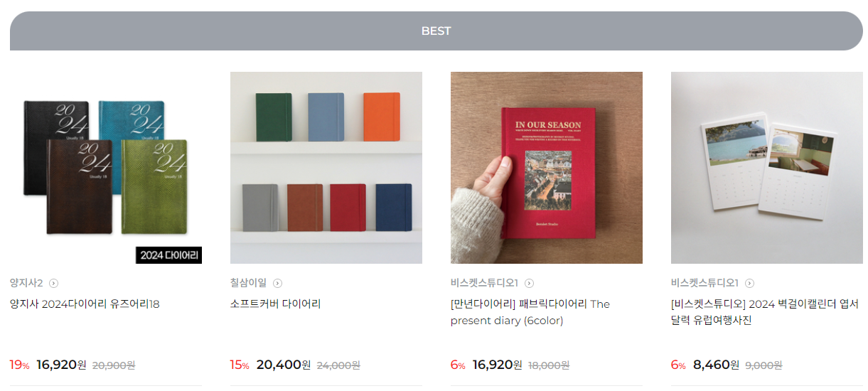Open the 2024 lizard-pattern diaries product image
Screen dimensions: 868x391
106,168
